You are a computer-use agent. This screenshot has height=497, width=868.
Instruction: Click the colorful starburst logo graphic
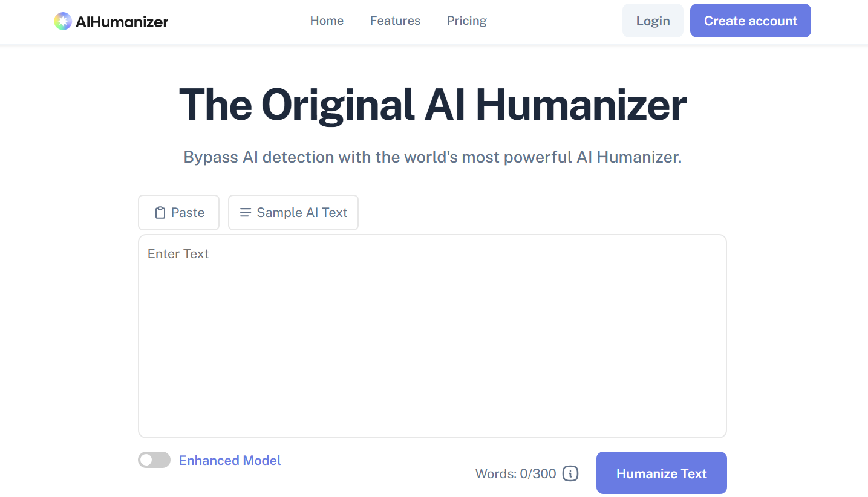[x=62, y=21]
